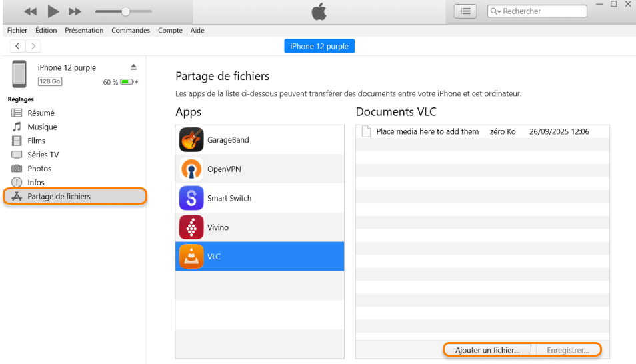This screenshot has height=364, width=636.
Task: Maximize the iTunes window
Action: [x=614, y=4]
